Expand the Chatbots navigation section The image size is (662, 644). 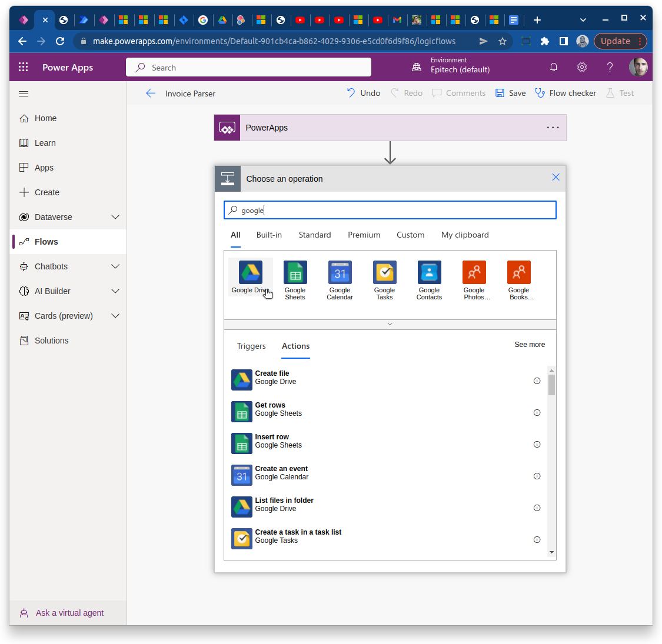[x=115, y=266]
